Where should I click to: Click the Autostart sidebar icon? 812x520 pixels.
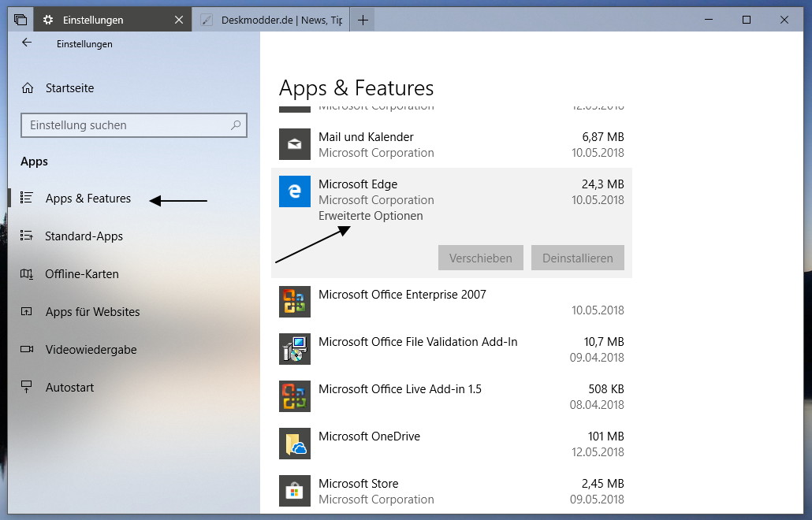[x=27, y=387]
